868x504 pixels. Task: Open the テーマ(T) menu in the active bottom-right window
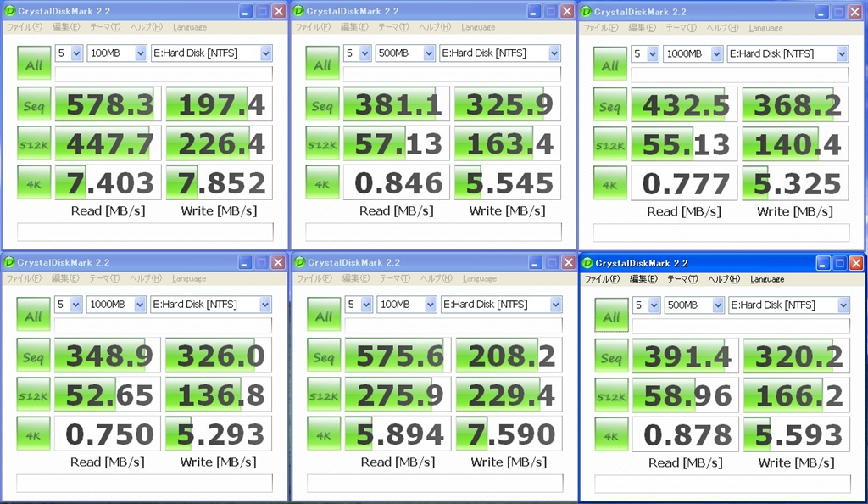(x=682, y=279)
